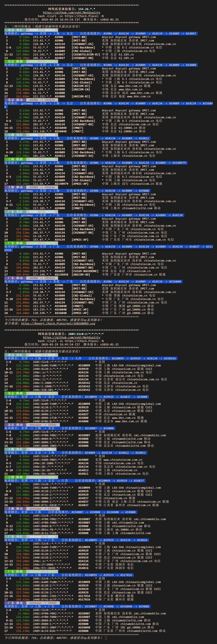Screen dimensions: 217x644
Task: Click the [CHINANET-HN] network name
Action: click(x=83, y=58)
